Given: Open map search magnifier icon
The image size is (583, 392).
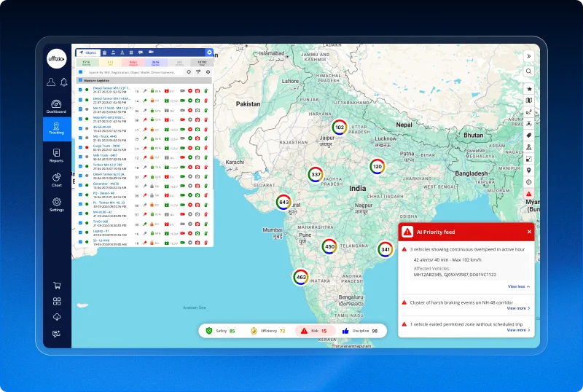Looking at the screenshot, I should coord(529,71).
